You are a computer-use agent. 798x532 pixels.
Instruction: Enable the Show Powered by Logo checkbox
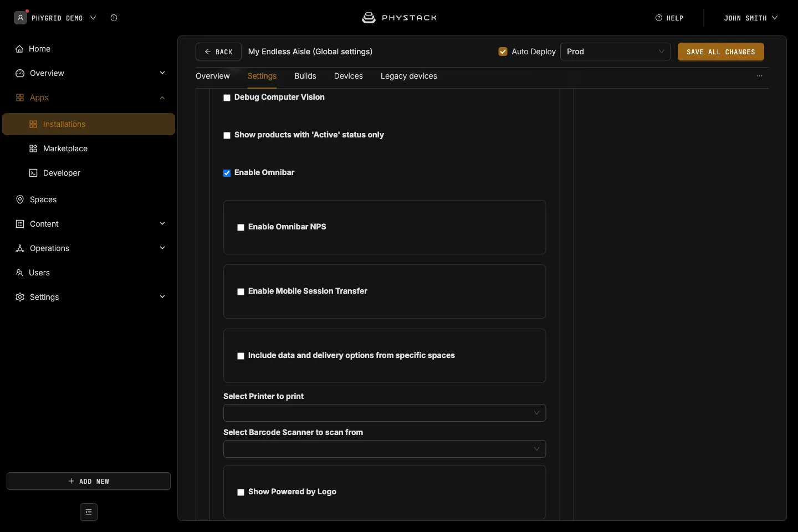tap(241, 492)
